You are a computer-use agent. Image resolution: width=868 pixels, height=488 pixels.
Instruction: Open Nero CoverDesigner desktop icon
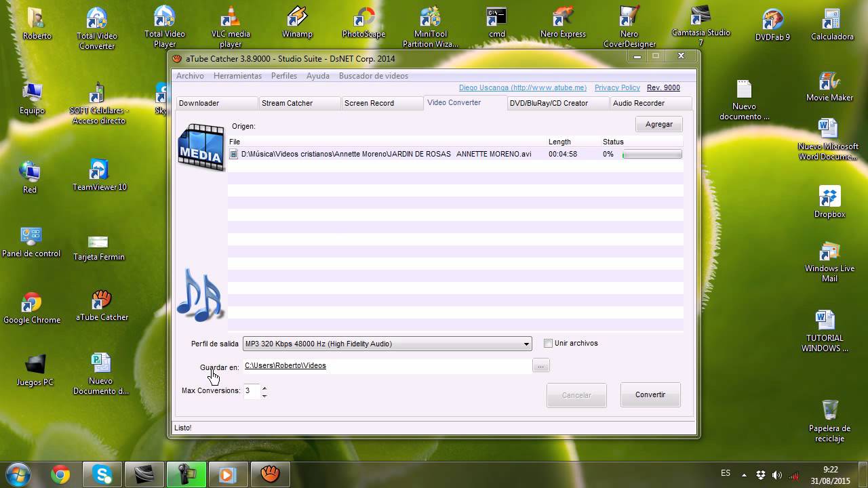coord(629,27)
